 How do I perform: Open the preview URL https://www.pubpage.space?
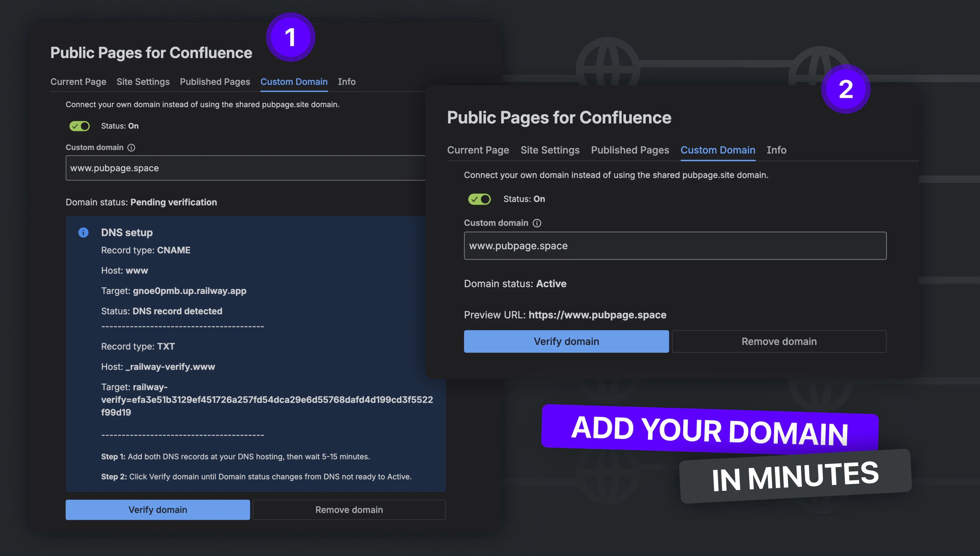pos(597,315)
